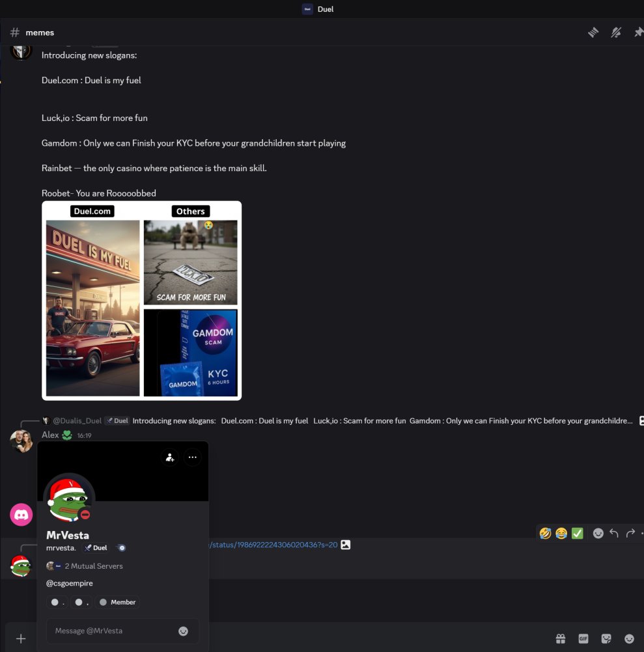Viewport: 644px width, 652px height.
Task: Click the @Dualis_Duel mention in reply preview
Action: 77,421
